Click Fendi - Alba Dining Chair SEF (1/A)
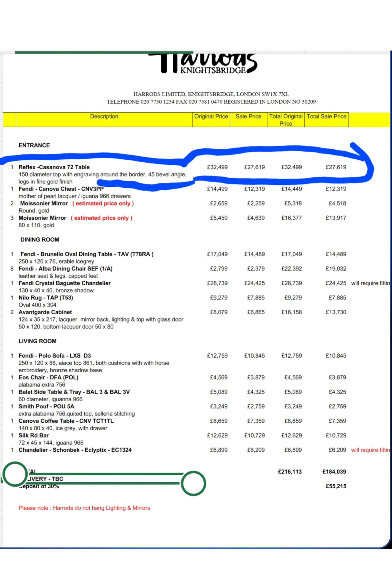Screen dimensions: 392x588 pyautogui.click(x=65, y=269)
